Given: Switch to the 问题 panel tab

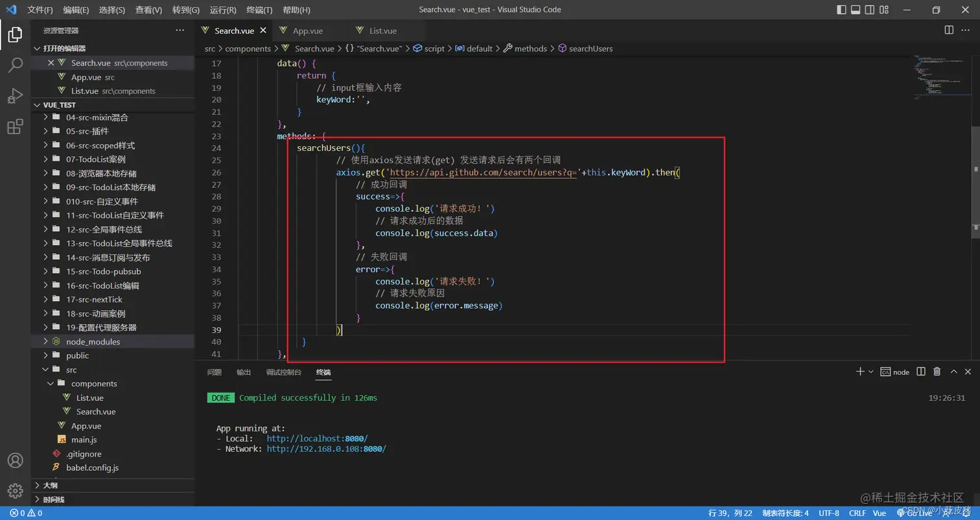Looking at the screenshot, I should 215,372.
